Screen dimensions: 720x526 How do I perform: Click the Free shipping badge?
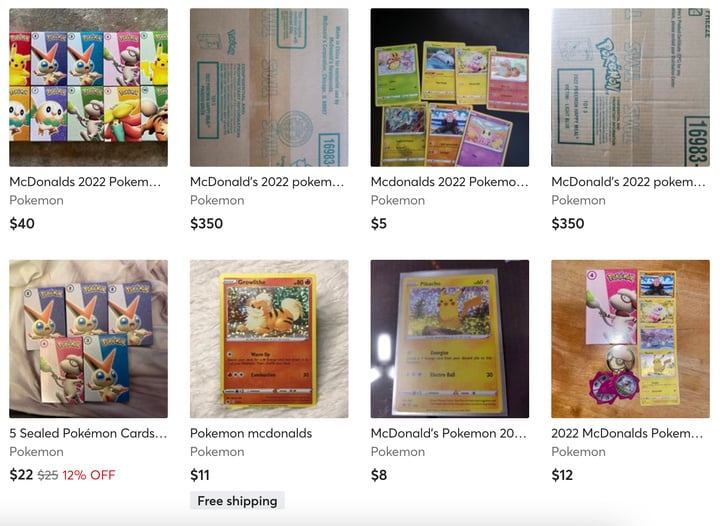click(237, 501)
